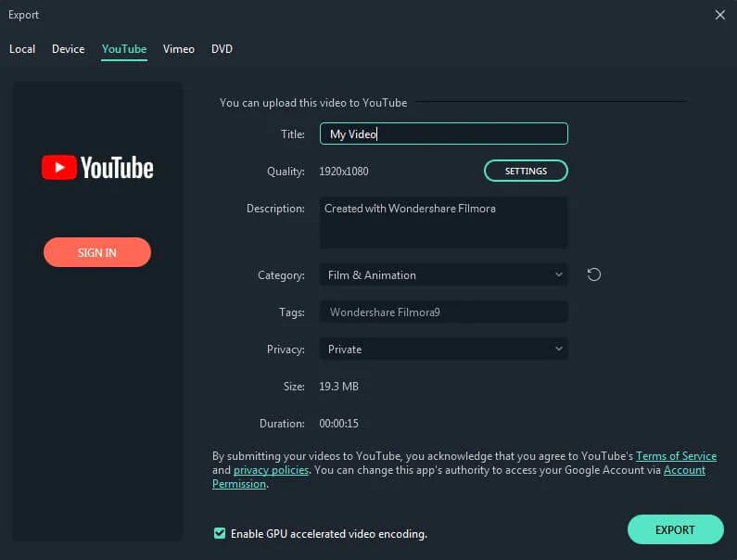The image size is (737, 560).
Task: Open the Account Permission link
Action: click(x=684, y=470)
